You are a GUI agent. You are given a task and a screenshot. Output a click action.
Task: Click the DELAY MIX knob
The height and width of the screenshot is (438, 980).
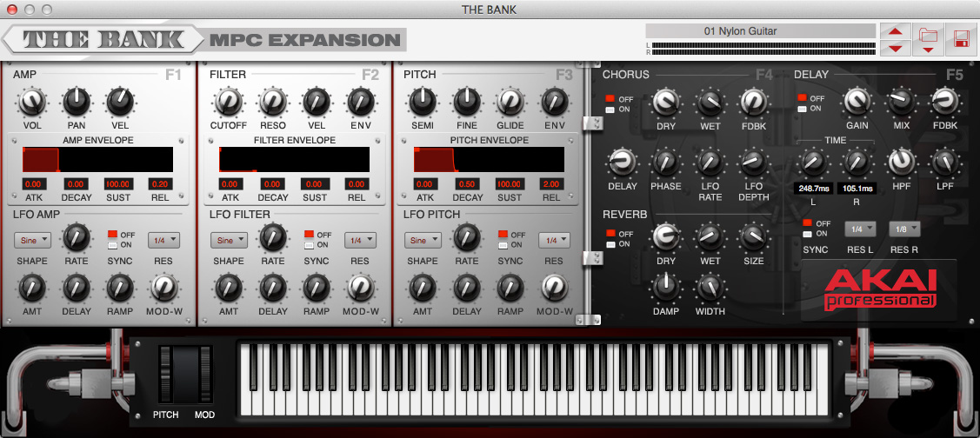(901, 102)
